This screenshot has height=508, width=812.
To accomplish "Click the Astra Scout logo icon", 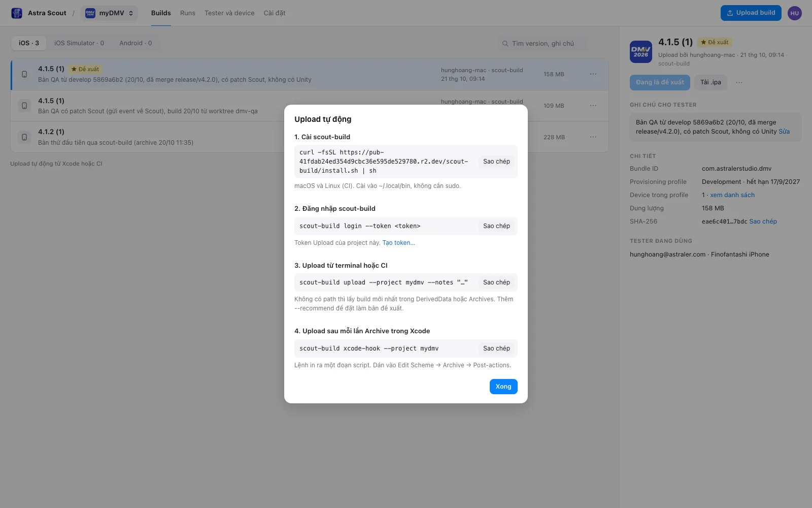I will click(x=17, y=13).
